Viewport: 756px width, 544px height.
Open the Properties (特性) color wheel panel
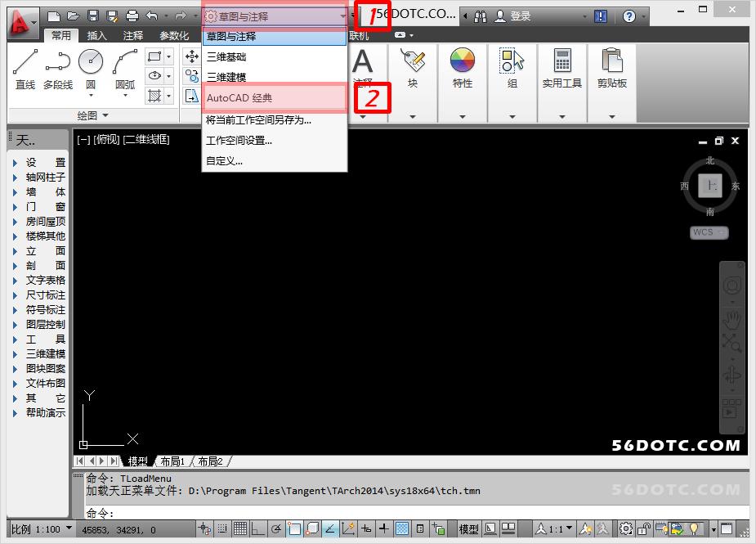point(463,64)
